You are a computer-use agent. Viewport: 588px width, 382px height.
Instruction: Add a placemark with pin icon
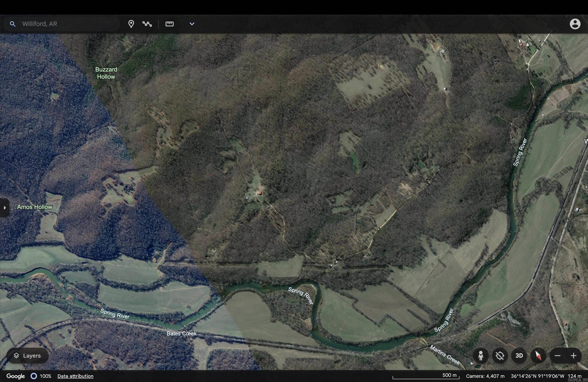[x=131, y=24]
